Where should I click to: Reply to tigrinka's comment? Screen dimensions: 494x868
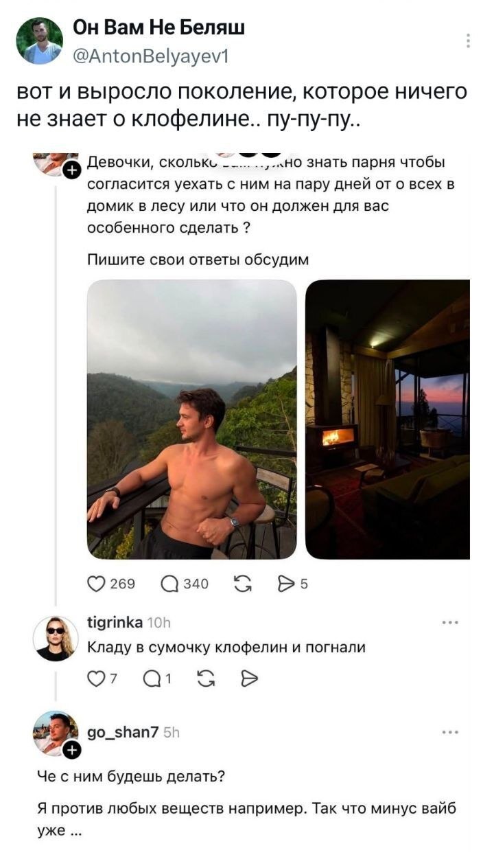click(x=152, y=679)
